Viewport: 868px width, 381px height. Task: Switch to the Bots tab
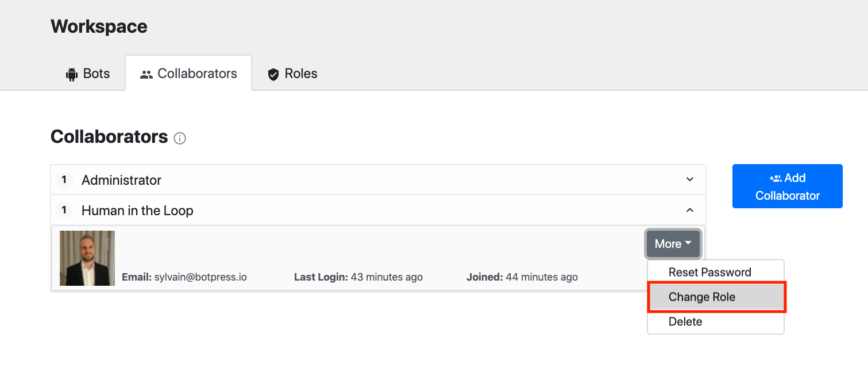[x=88, y=73]
